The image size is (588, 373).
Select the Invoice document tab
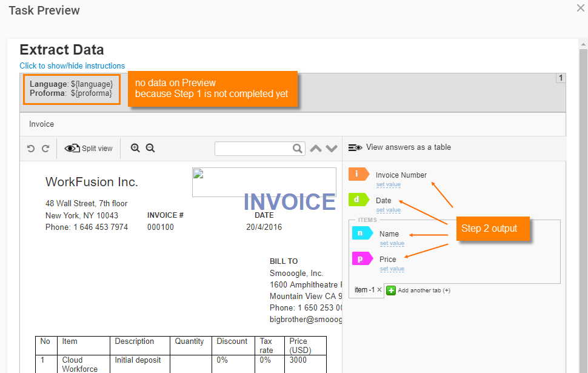(x=41, y=124)
